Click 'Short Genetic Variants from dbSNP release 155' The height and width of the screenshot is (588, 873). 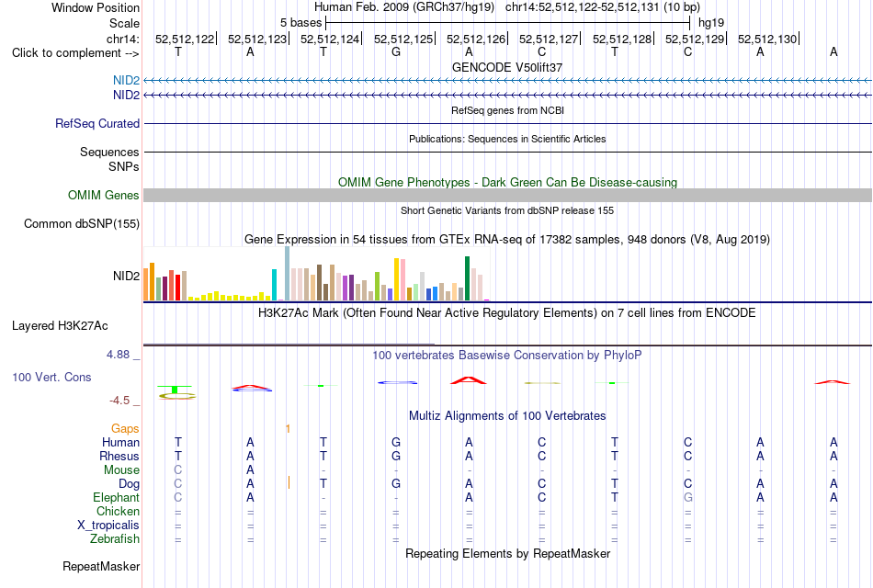[507, 210]
